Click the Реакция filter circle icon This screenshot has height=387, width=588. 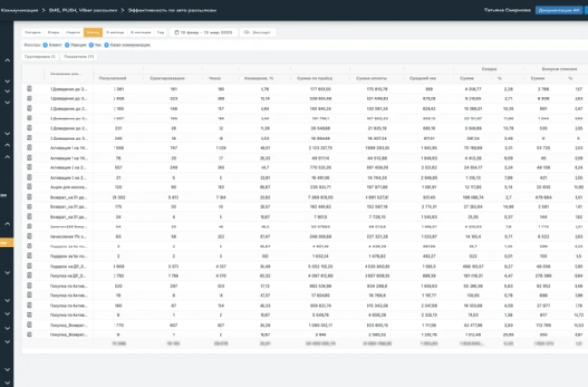pos(66,44)
